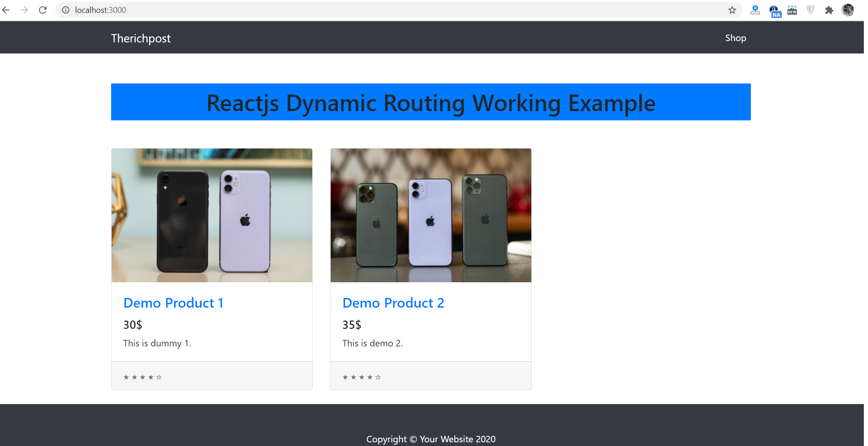Image resolution: width=868 pixels, height=446 pixels.
Task: Open the browser extensions puzzle menu
Action: 829,10
